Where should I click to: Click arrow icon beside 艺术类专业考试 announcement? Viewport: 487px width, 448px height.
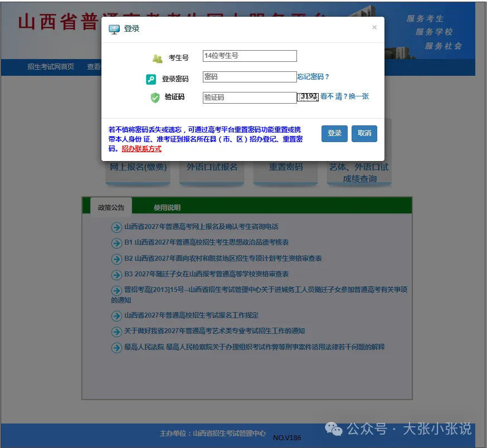pyautogui.click(x=116, y=332)
